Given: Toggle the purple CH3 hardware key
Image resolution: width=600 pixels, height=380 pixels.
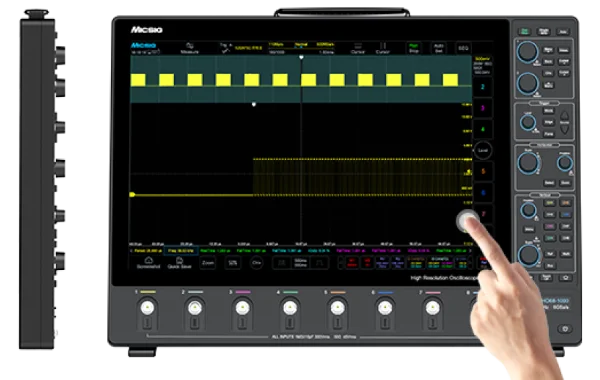Looking at the screenshot, I should tap(549, 227).
